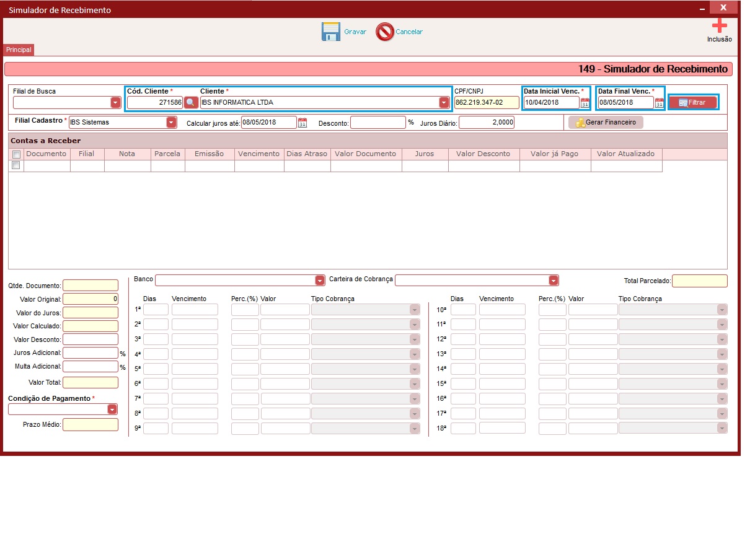The width and height of the screenshot is (755, 560).
Task: Click the Valor do Juros field
Action: click(x=91, y=313)
